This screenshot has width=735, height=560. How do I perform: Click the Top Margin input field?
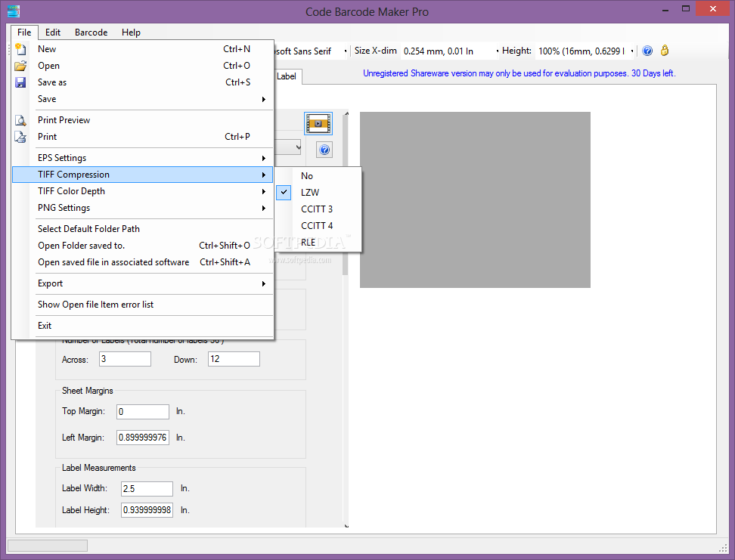click(143, 411)
